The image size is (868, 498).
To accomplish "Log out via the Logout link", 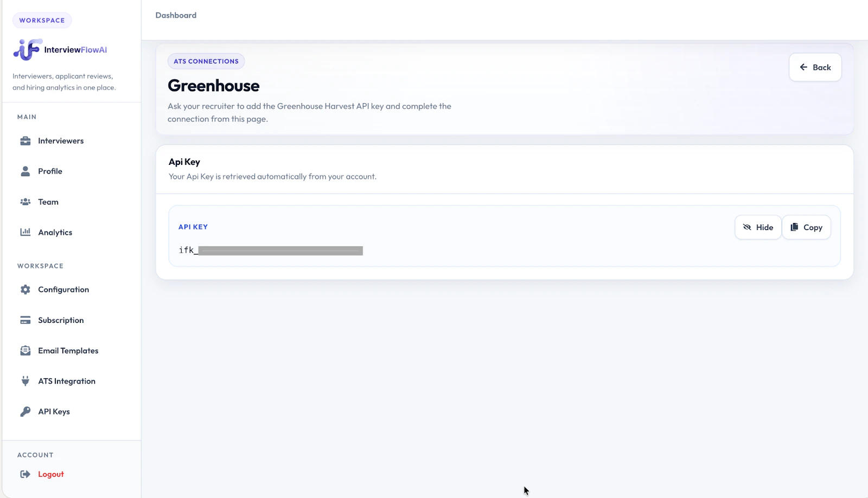I will [51, 474].
